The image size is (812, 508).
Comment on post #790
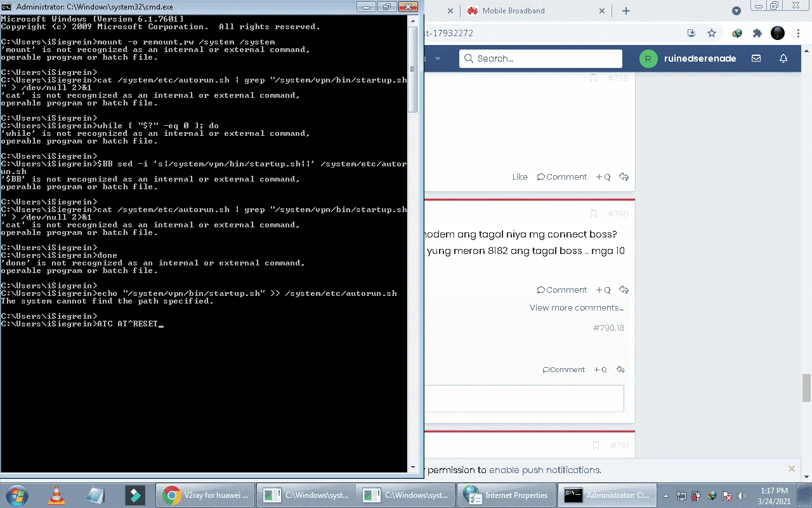[x=562, y=290]
